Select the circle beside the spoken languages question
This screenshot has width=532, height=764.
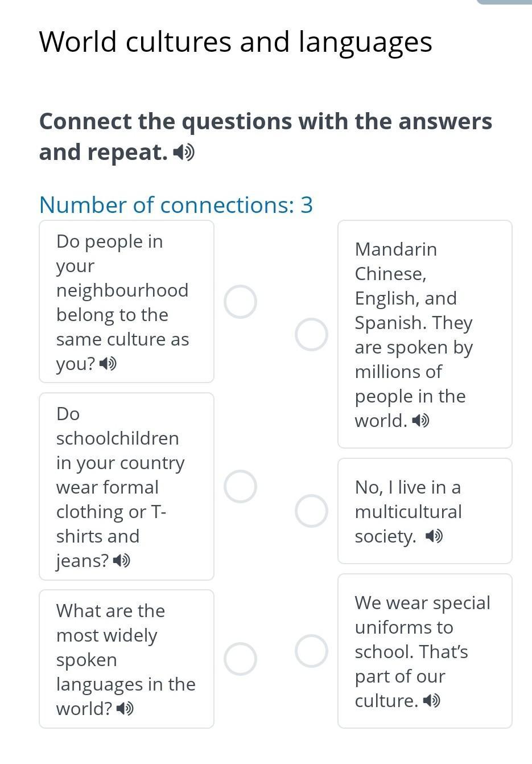pyautogui.click(x=240, y=659)
